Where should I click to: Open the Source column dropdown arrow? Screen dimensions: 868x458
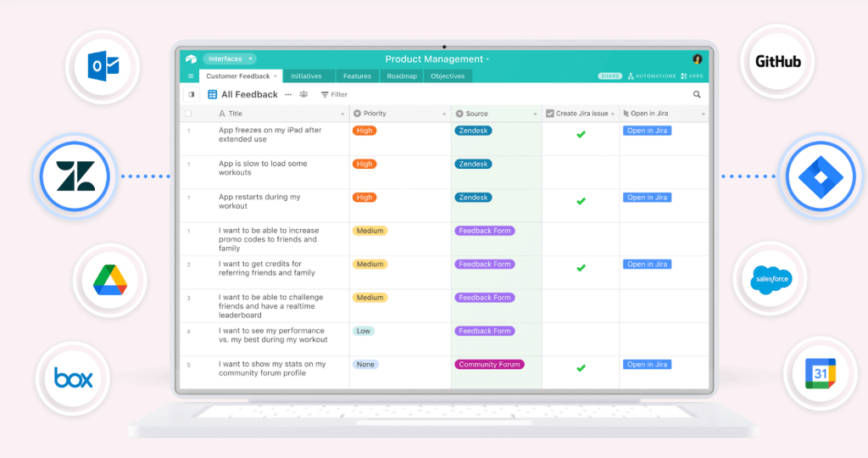point(536,114)
